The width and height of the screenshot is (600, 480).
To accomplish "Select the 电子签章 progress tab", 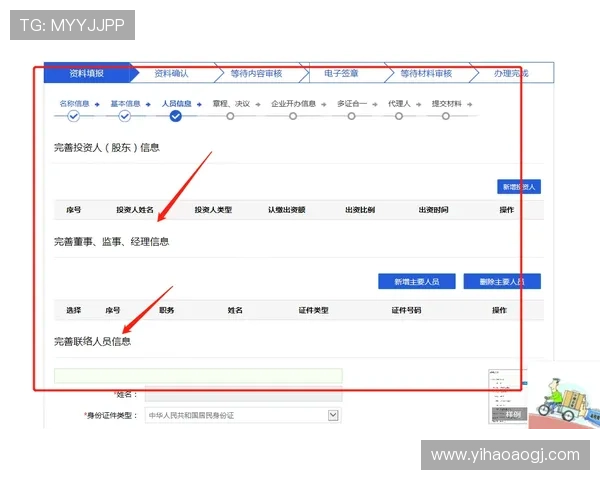I will tap(341, 73).
